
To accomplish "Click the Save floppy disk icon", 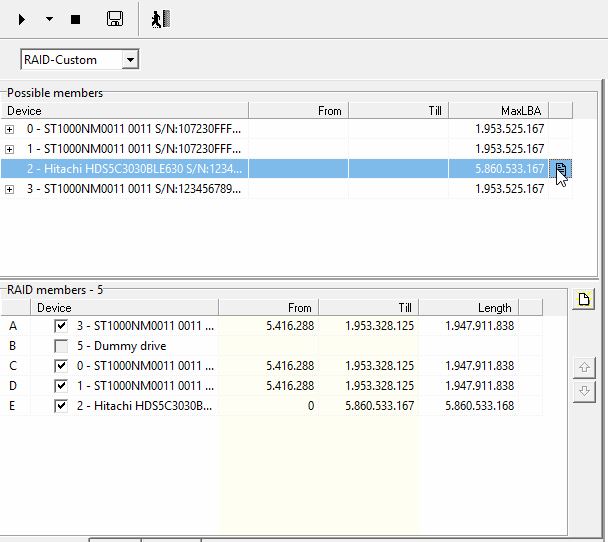I will (x=114, y=19).
